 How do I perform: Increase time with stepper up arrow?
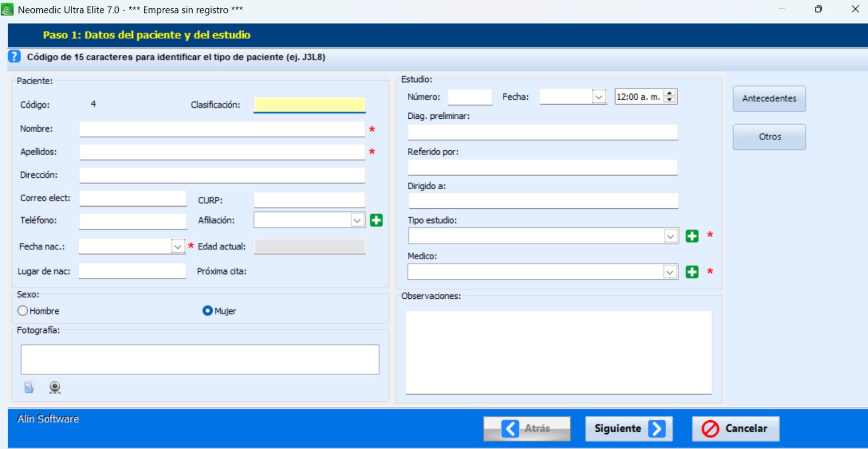670,93
